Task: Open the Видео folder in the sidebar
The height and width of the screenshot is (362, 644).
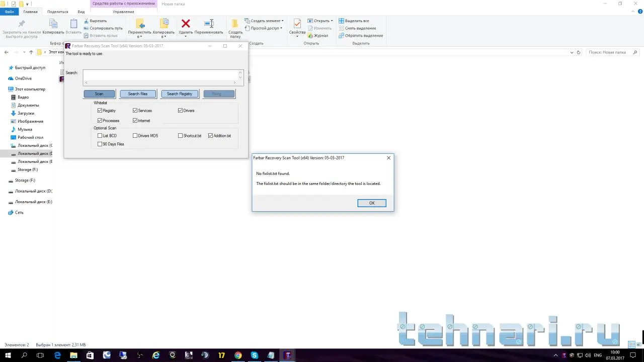Action: click(x=23, y=97)
